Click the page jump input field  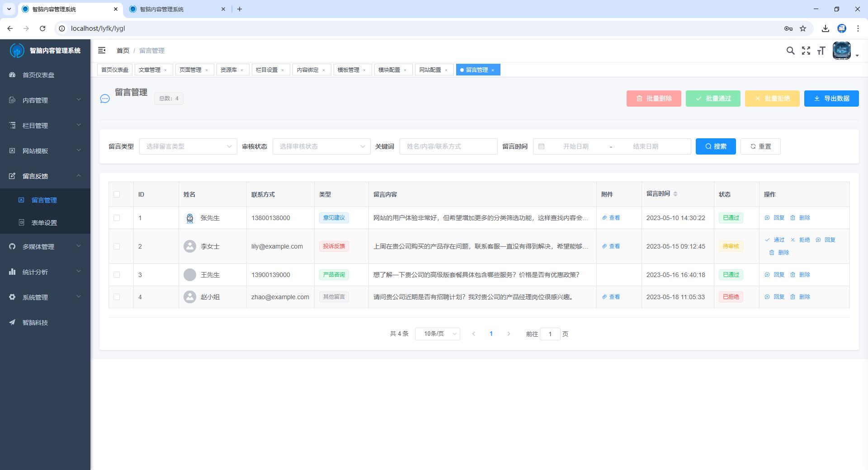coord(550,334)
